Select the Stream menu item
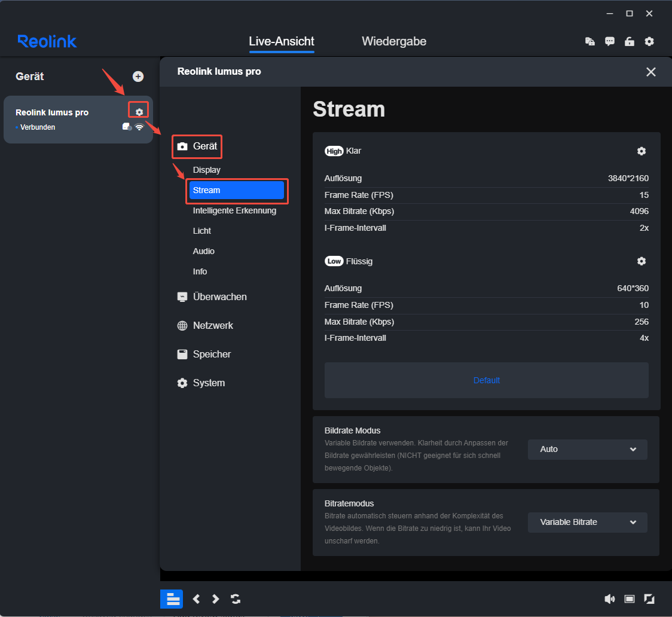Screen dimensions: 672x617 (237, 190)
